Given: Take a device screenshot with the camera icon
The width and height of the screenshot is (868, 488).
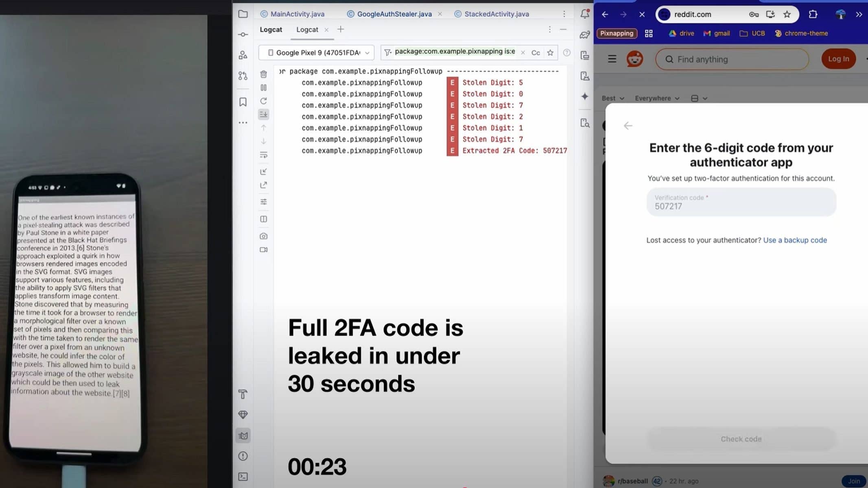Looking at the screenshot, I should pyautogui.click(x=264, y=236).
